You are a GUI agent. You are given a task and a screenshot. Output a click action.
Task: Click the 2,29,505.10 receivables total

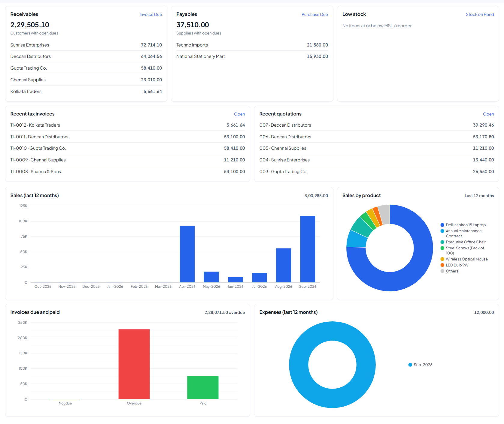30,25
